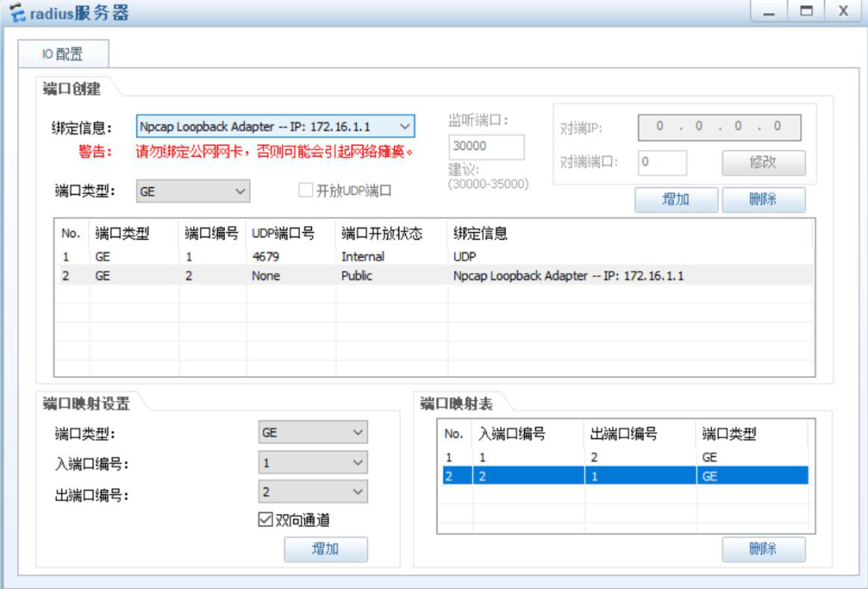Select port row bound to Npcap Loopback Adapter
868x589 pixels.
[434, 275]
